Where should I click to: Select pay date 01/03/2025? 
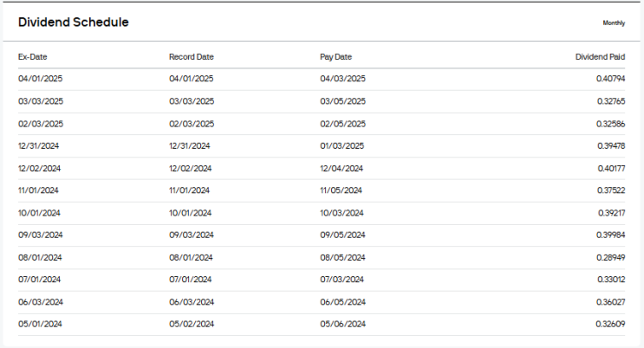coord(342,146)
